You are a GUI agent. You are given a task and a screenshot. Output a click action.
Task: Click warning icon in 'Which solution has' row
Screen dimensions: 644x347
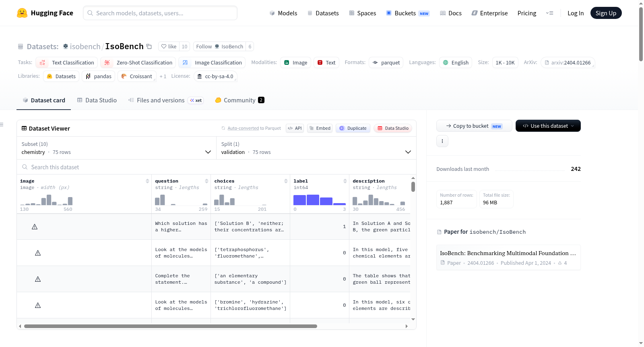click(35, 226)
